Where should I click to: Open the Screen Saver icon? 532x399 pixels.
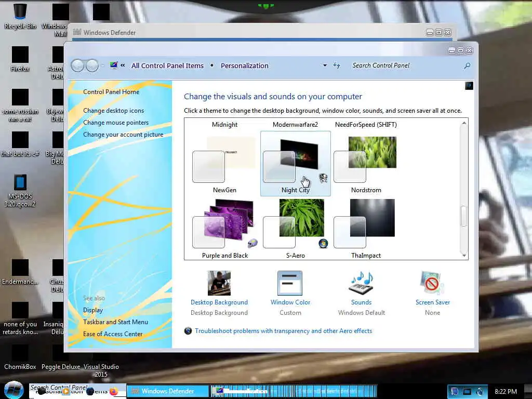pyautogui.click(x=432, y=283)
